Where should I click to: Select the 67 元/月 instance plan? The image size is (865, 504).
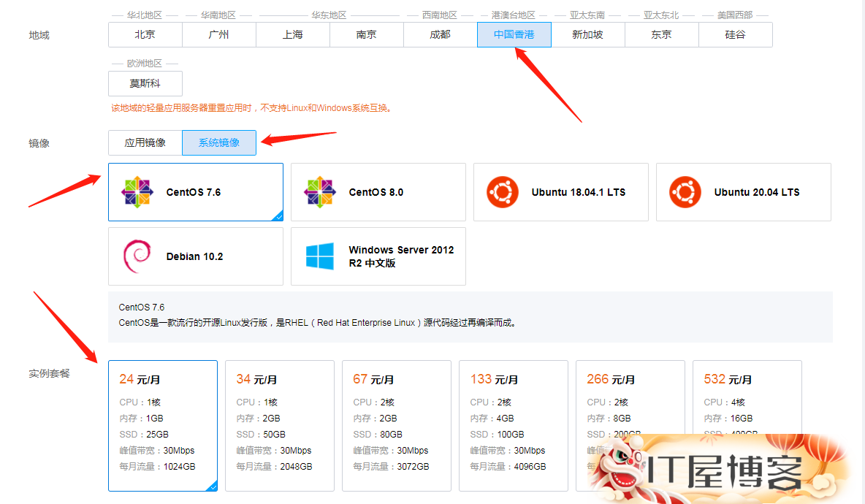pos(397,426)
